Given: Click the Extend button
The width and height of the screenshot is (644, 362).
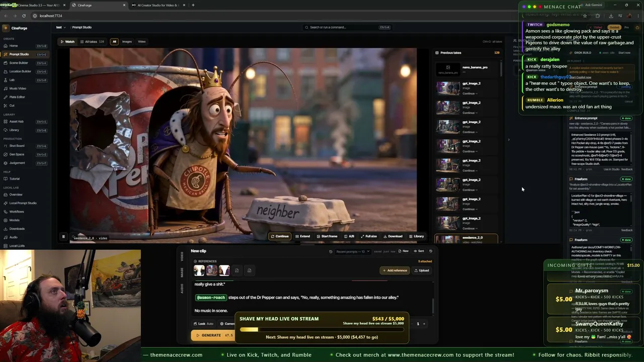Looking at the screenshot, I should 303,236.
